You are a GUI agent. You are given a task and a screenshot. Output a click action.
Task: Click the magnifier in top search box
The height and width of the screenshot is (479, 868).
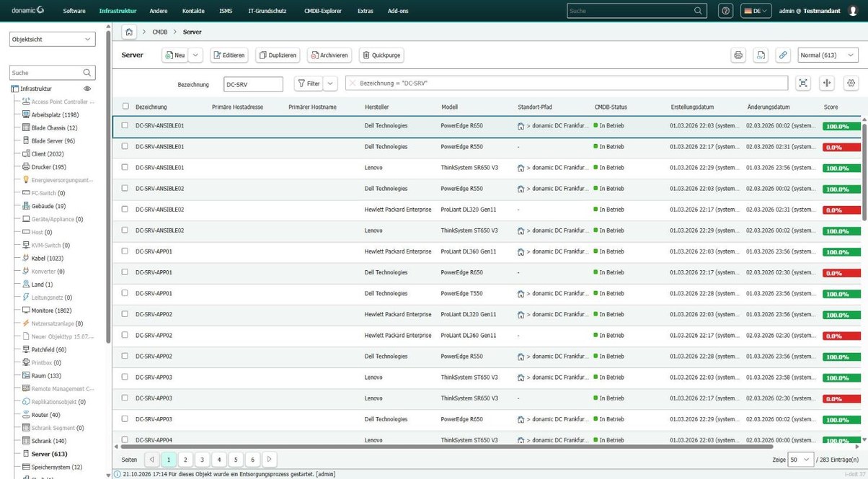[698, 11]
